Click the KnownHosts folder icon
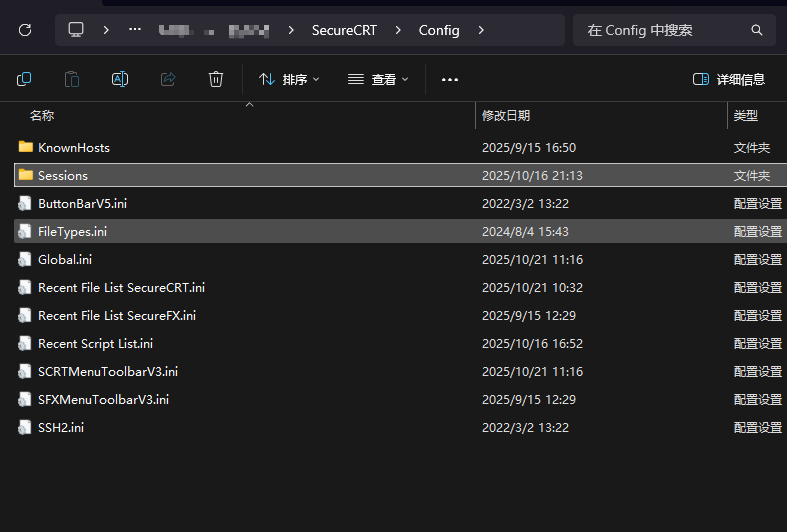The height and width of the screenshot is (532, 787). 26,147
